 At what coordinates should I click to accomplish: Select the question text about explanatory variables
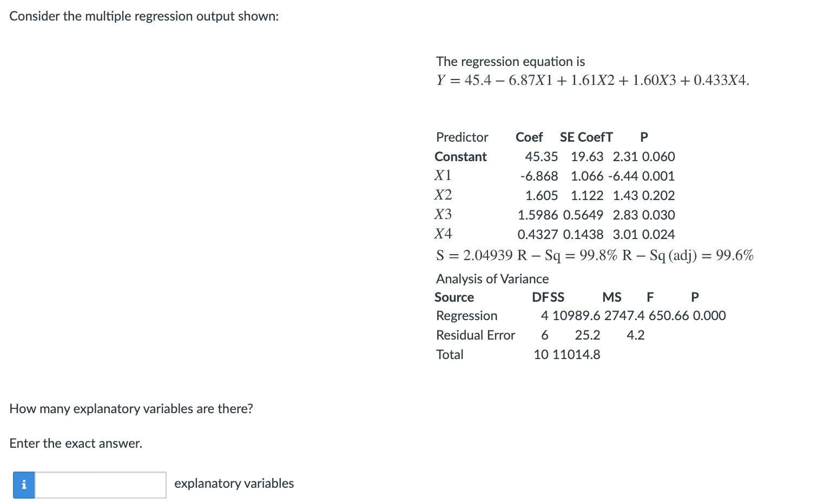coord(131,408)
